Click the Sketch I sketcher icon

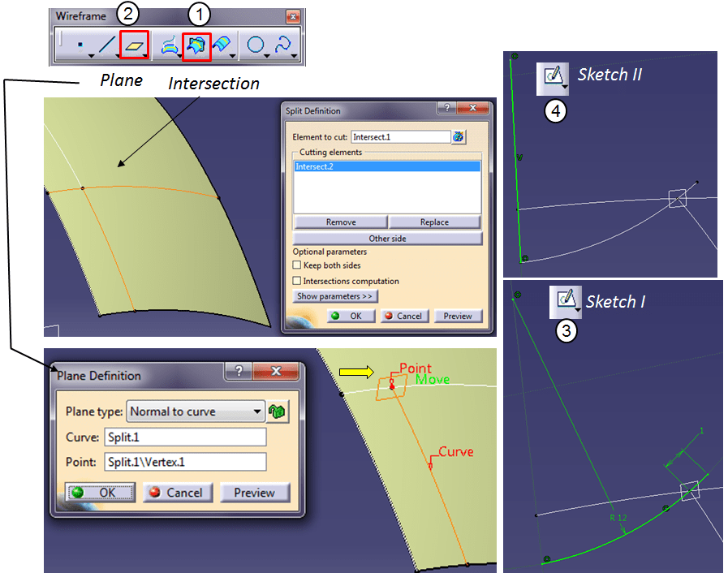pos(567,302)
